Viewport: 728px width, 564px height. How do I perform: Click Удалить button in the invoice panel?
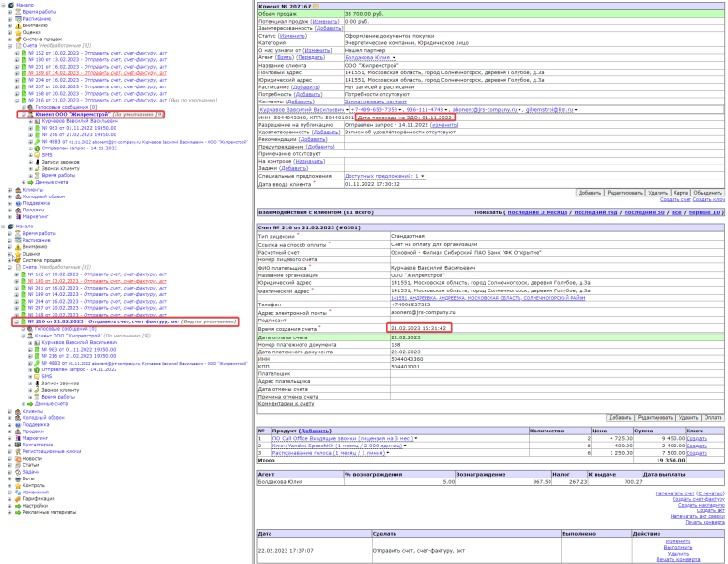pos(688,417)
